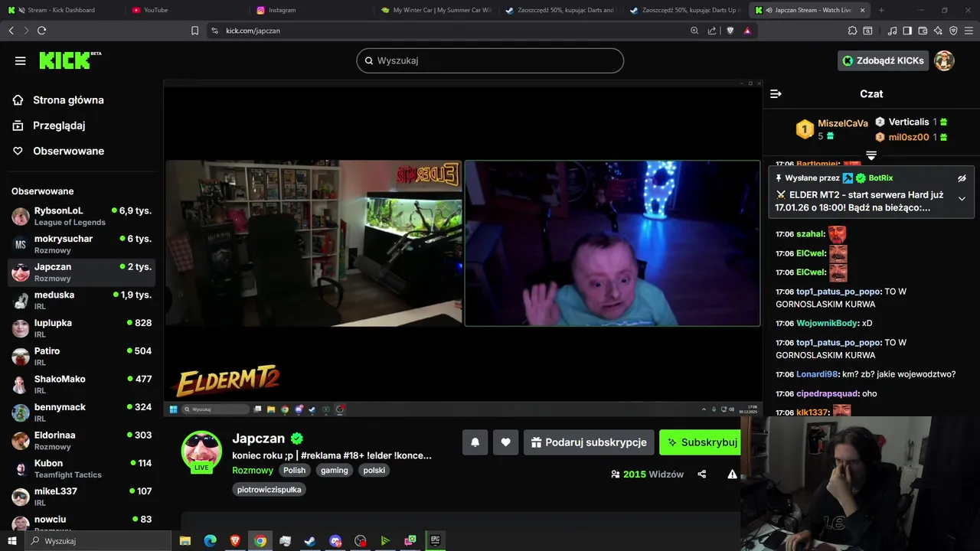This screenshot has width=980, height=551.
Task: Open Brave Shields icon
Action: [x=730, y=31]
